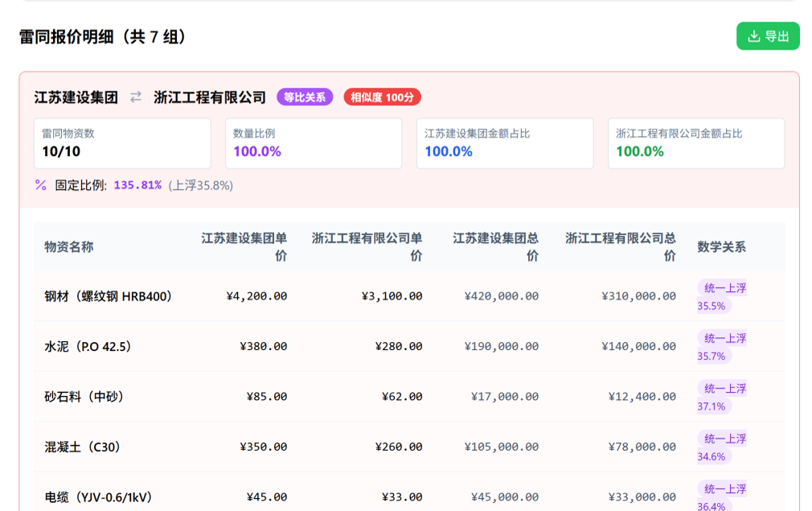Select the 雷同报价明细（共 7 组）heading
This screenshot has height=511, width=812.
point(103,37)
